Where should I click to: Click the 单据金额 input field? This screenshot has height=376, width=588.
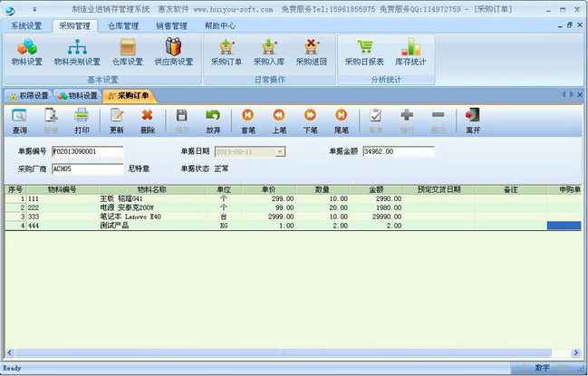[x=399, y=151]
